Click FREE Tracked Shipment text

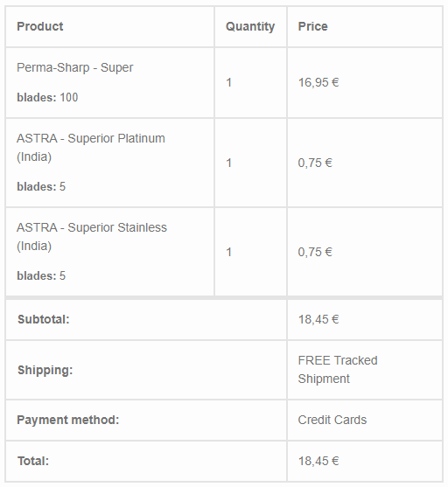[338, 370]
